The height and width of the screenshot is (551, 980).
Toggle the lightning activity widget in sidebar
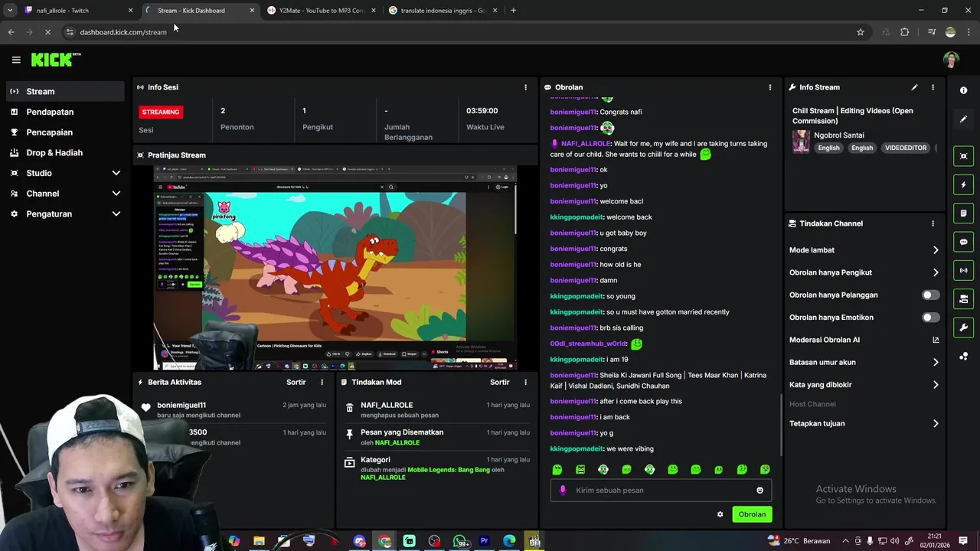(x=963, y=184)
